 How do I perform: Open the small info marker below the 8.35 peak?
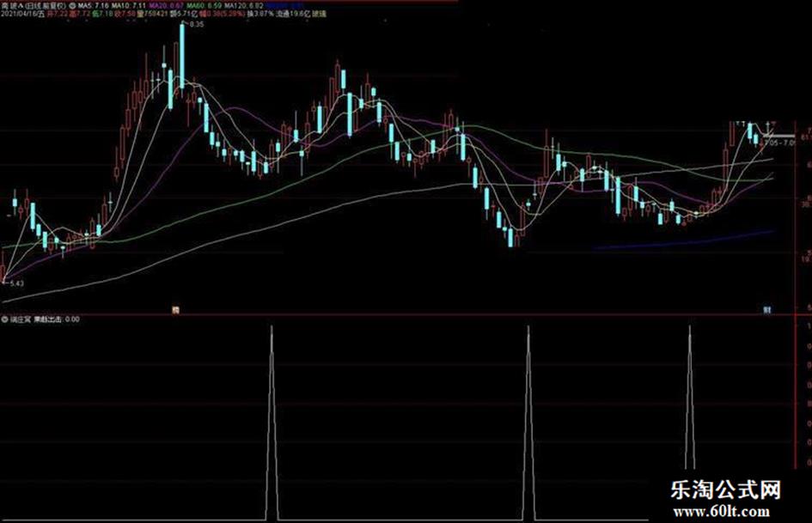[175, 310]
